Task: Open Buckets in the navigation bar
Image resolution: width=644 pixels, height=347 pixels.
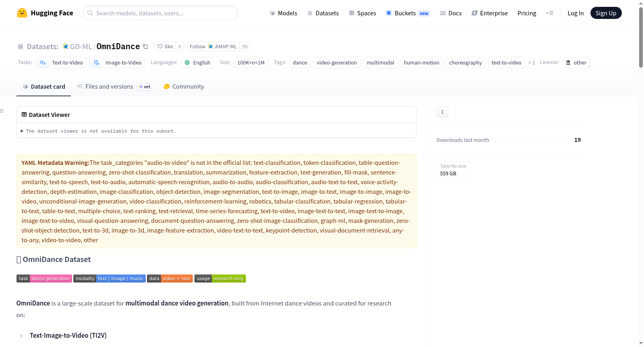Action: (x=408, y=13)
